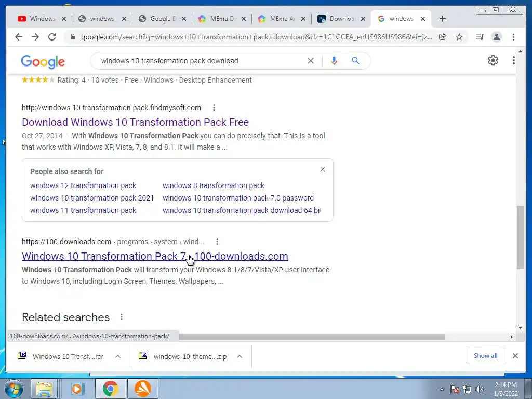Bookmark this page with the star icon

click(459, 37)
